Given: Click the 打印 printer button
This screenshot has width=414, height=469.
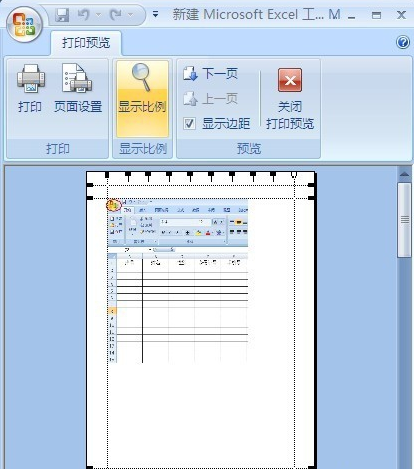Looking at the screenshot, I should coord(30,88).
